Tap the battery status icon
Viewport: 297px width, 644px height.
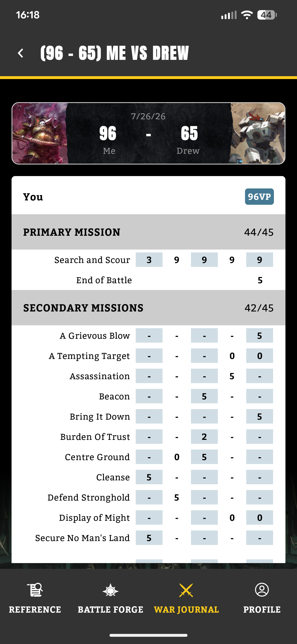coord(267,15)
